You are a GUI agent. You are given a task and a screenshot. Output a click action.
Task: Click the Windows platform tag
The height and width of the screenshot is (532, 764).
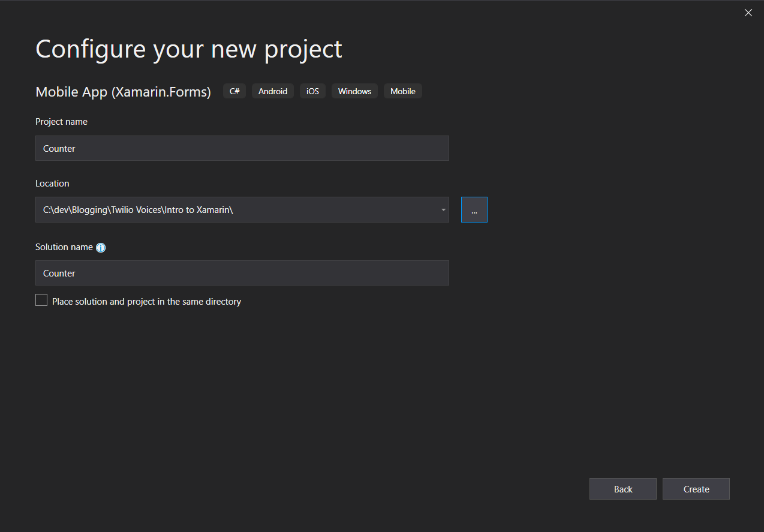(x=354, y=91)
